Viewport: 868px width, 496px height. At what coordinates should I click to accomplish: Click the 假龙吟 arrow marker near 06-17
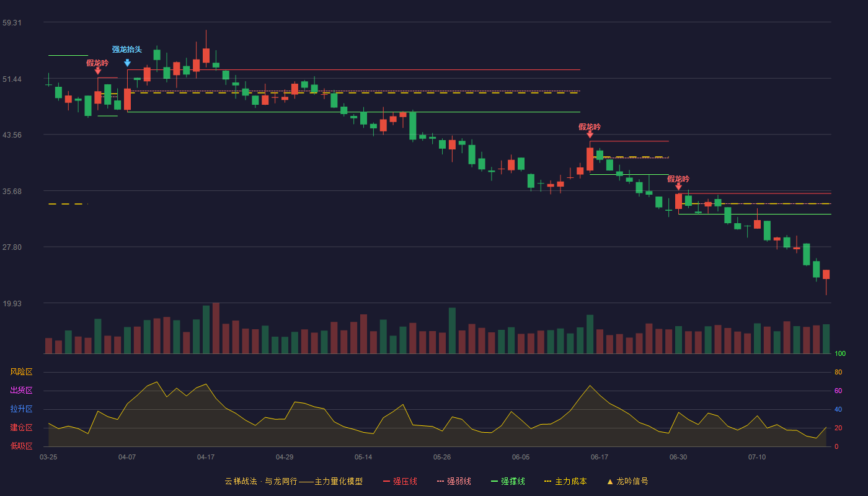point(590,134)
